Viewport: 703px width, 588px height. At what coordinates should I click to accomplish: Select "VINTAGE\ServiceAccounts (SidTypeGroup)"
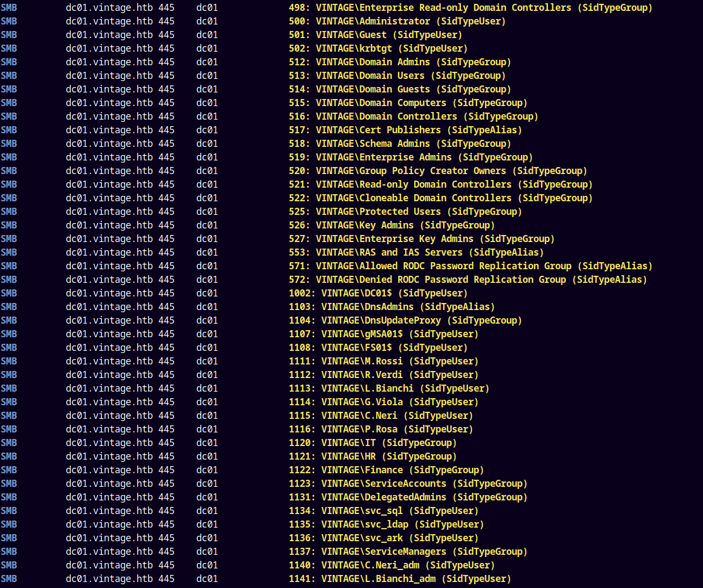[x=425, y=484]
